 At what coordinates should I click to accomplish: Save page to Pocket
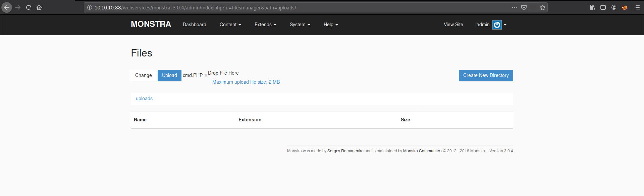click(x=524, y=7)
